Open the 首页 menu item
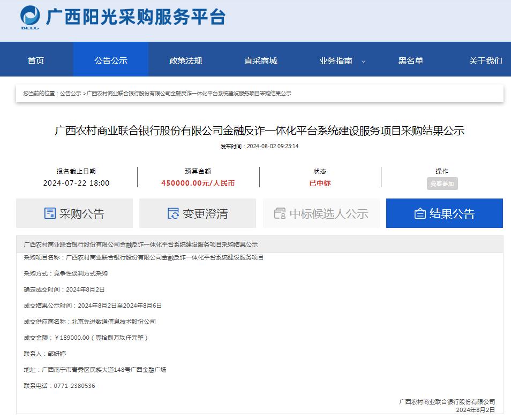The width and height of the screenshot is (511, 420). pyautogui.click(x=36, y=60)
